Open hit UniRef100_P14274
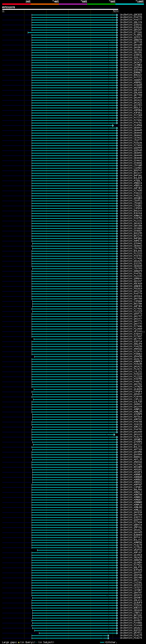The width and height of the screenshot is (146, 644). (131, 638)
